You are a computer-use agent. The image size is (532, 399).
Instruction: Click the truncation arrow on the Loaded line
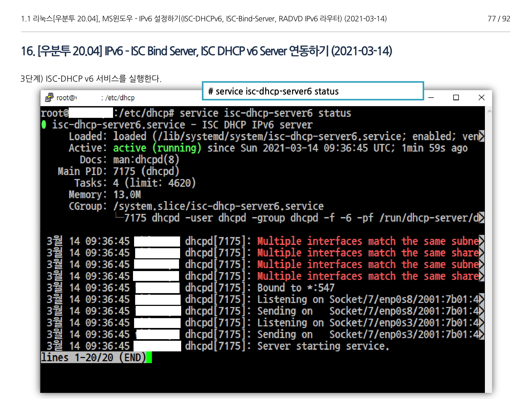pos(481,136)
